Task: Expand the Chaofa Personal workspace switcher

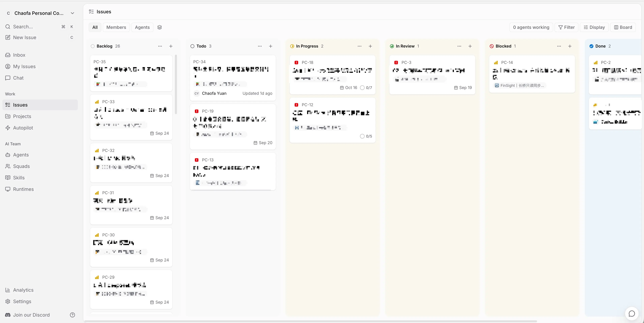Action: (40, 13)
